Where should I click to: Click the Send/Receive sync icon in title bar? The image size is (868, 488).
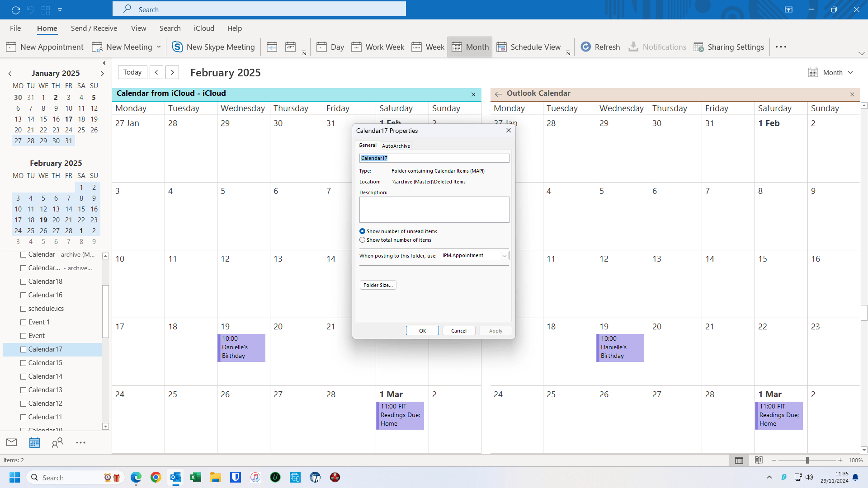pos(16,9)
